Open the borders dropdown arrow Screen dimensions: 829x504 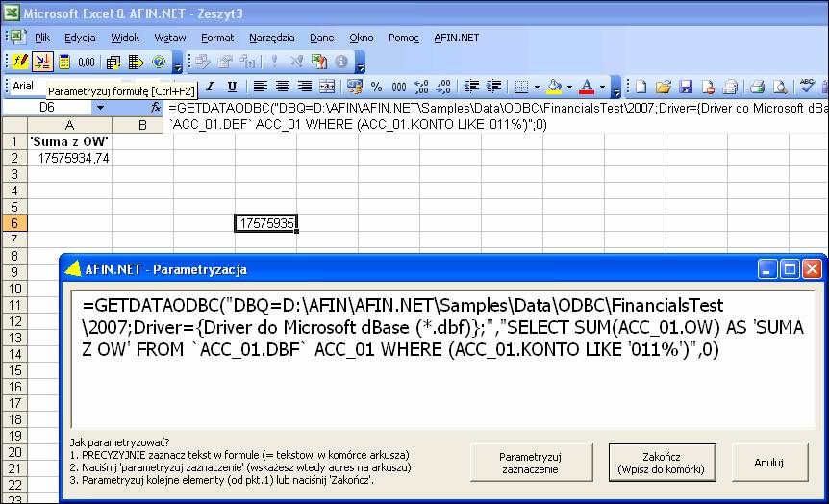[537, 87]
